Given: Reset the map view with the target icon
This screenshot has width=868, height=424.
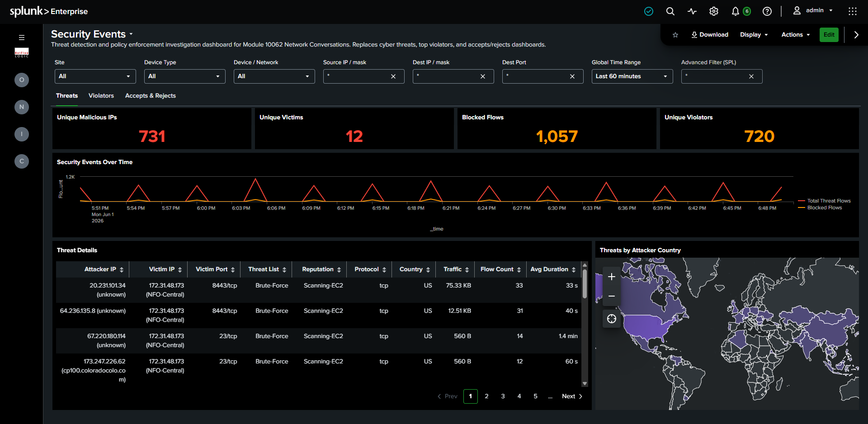Looking at the screenshot, I should click(612, 319).
